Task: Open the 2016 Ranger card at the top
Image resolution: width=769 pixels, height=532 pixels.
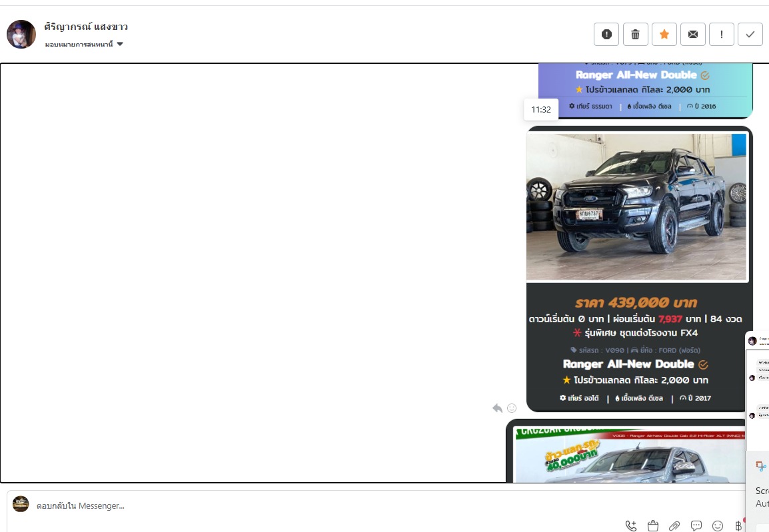Action: click(x=646, y=91)
